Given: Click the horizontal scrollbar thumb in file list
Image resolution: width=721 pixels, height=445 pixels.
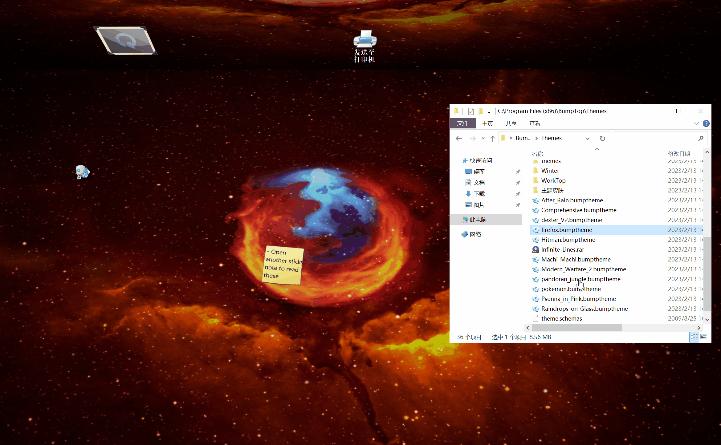Looking at the screenshot, I should pos(577,328).
